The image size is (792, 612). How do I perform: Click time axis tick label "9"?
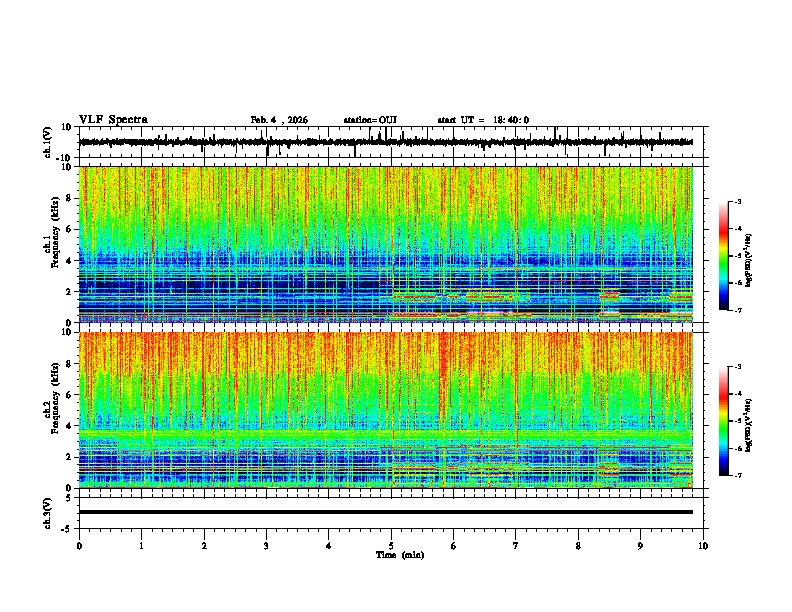640,546
